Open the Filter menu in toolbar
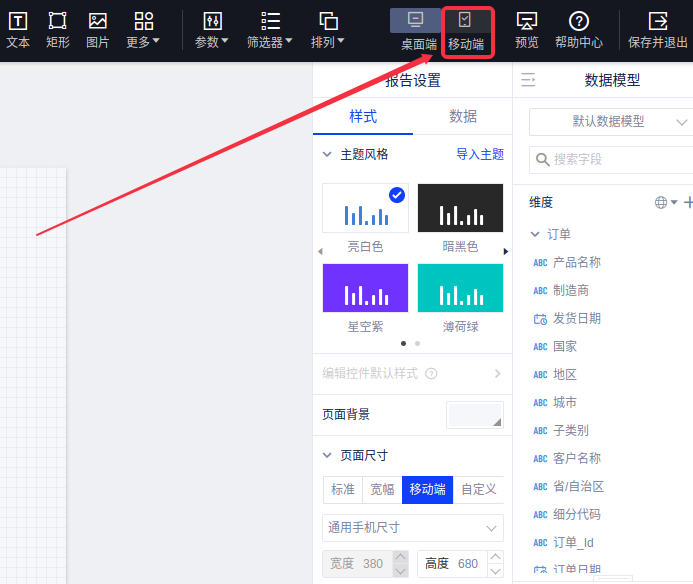Viewport: 693px width, 584px height. 269,30
